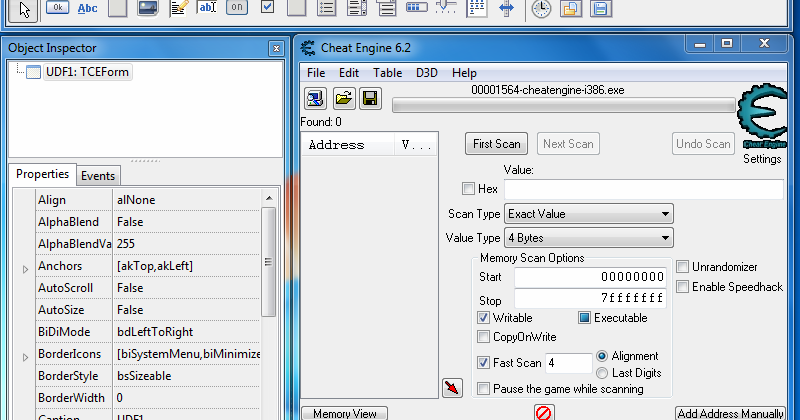Pick the OpenDialog folder component

click(571, 8)
